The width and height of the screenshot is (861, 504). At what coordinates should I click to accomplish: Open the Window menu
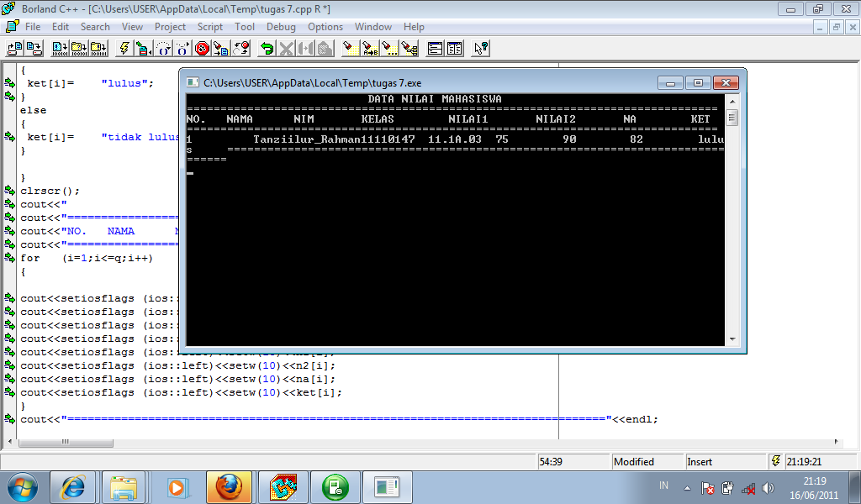tap(373, 27)
